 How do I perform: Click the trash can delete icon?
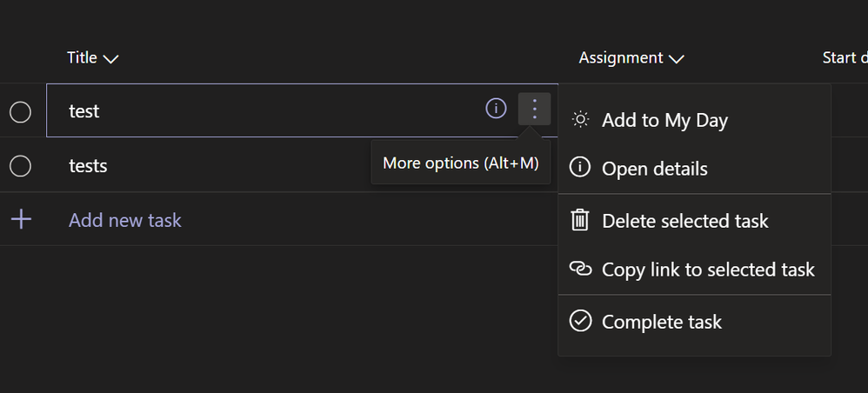click(580, 221)
